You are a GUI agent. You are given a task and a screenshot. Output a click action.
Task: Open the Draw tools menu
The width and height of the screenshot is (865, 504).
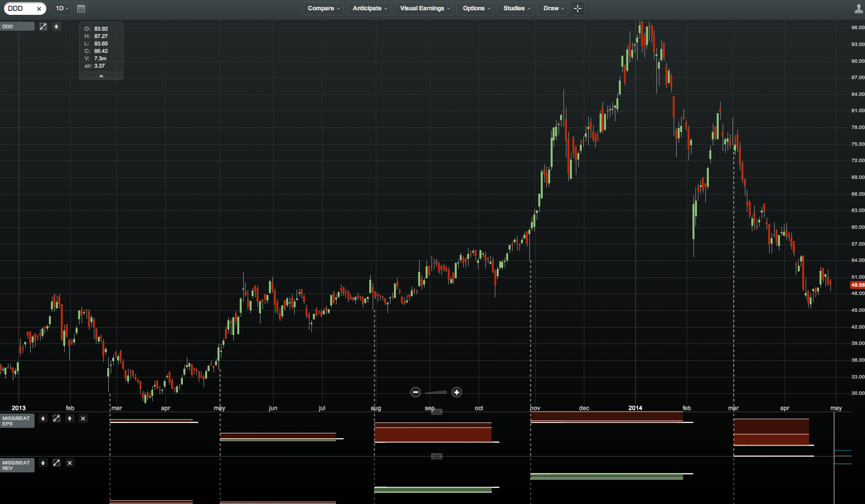click(x=553, y=8)
